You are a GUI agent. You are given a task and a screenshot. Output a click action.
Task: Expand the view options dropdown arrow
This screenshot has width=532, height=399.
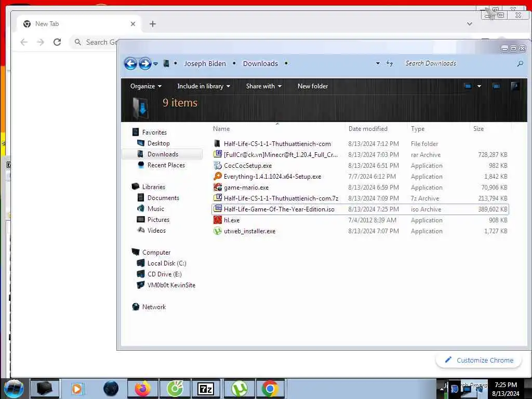click(x=479, y=86)
